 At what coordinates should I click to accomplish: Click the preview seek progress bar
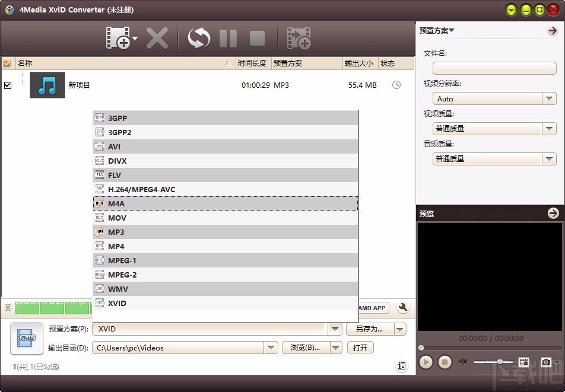[490, 348]
